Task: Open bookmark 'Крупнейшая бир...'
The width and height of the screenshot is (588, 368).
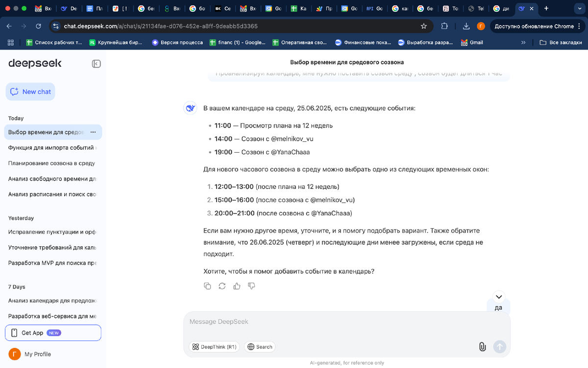Action: (116, 43)
